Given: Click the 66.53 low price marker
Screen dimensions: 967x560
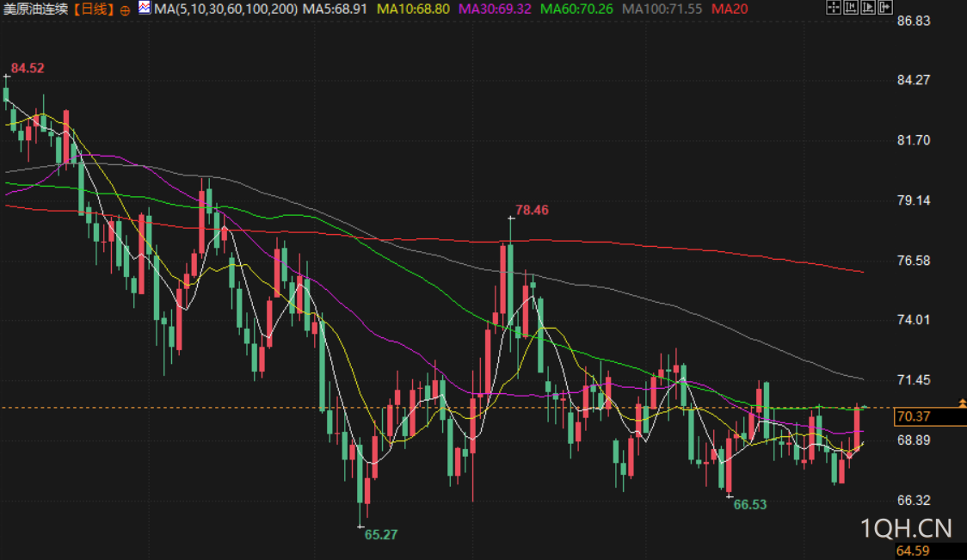Looking at the screenshot, I should pos(750,504).
